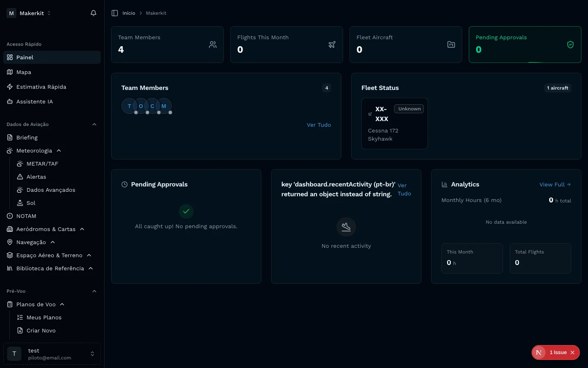
Task: Collapse the Planos de Voo tree
Action: pyautogui.click(x=62, y=304)
